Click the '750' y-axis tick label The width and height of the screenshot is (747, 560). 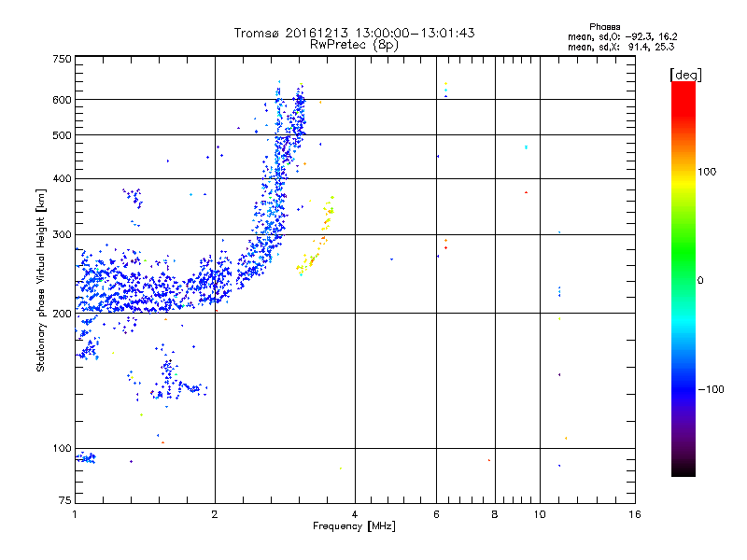(x=62, y=59)
